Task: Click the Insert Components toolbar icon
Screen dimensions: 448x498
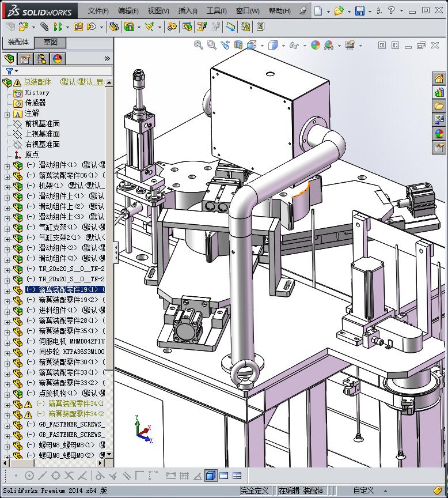Action: point(24,27)
